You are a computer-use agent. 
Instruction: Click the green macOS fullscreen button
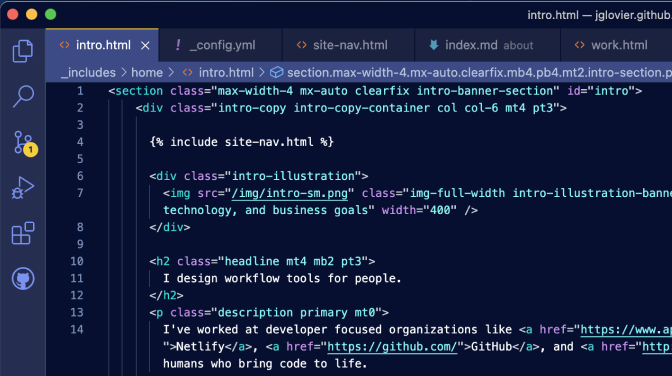coord(51,14)
